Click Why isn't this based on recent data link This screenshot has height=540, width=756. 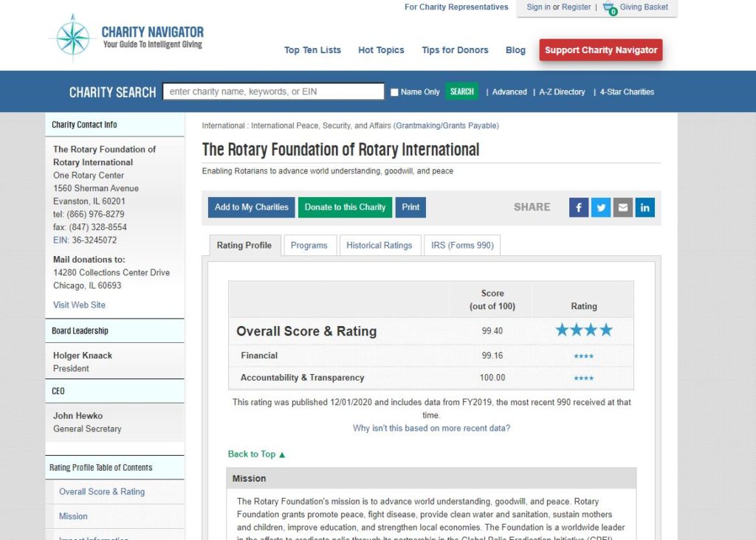click(x=431, y=429)
